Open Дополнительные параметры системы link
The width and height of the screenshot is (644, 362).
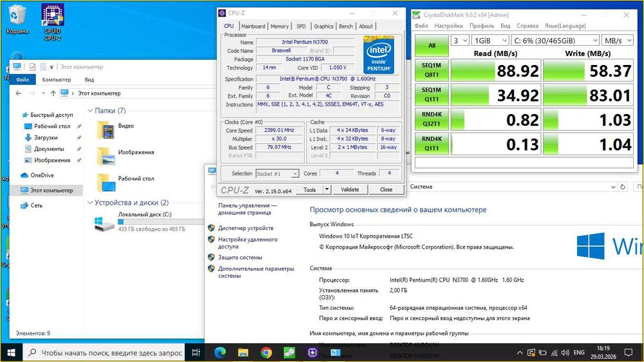256,272
